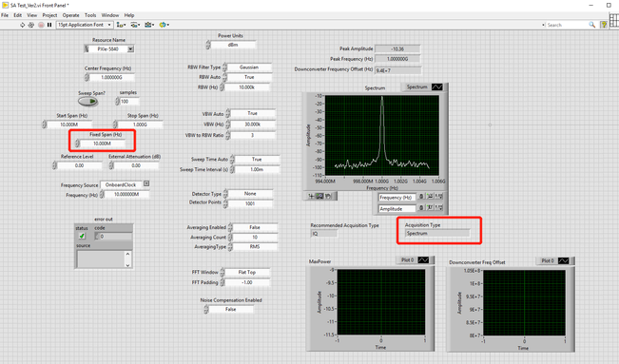Open the Project menu
This screenshot has height=364, width=619.
pyautogui.click(x=49, y=15)
